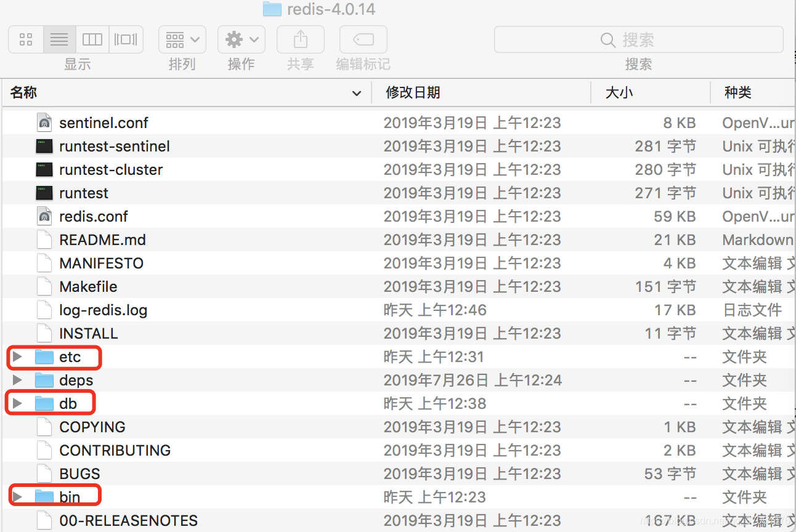Switch to icon view mode
Viewport: 796px width, 532px height.
point(26,40)
